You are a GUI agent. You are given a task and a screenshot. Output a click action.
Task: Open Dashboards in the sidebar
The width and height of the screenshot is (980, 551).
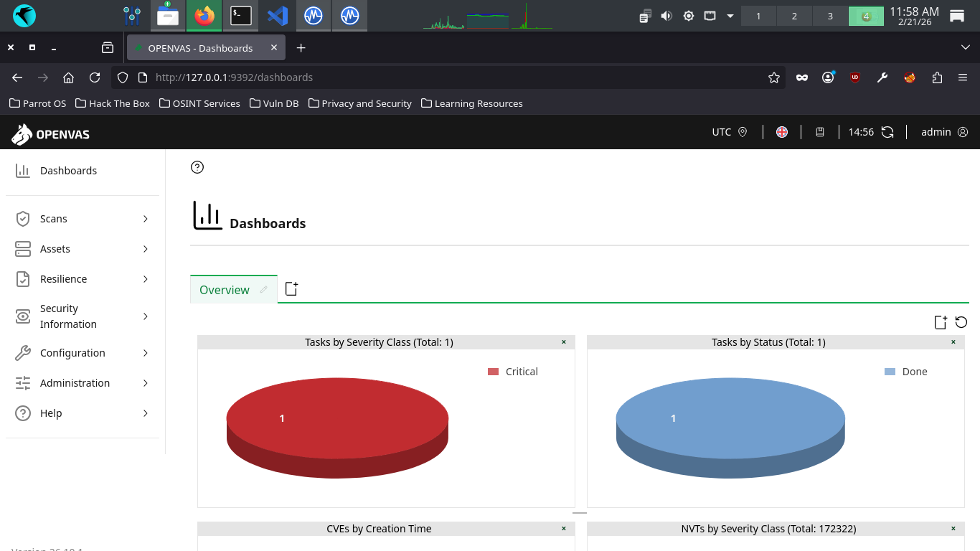click(68, 171)
